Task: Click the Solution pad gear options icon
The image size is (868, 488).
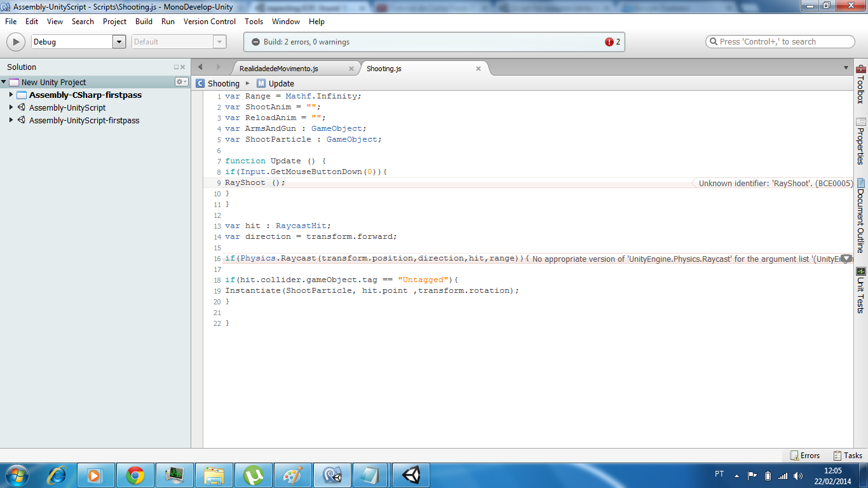Action: coord(181,82)
